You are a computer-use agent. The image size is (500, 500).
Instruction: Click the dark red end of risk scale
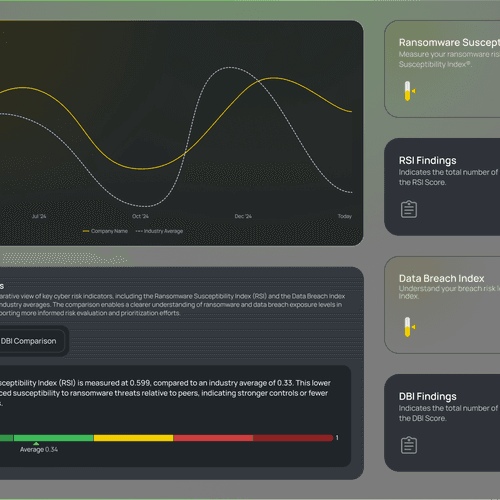point(293,438)
